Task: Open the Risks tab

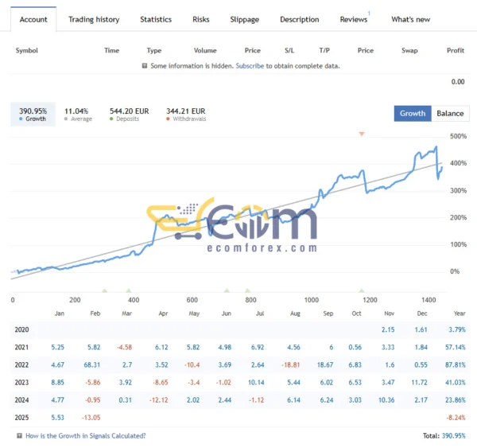Action: pos(201,19)
